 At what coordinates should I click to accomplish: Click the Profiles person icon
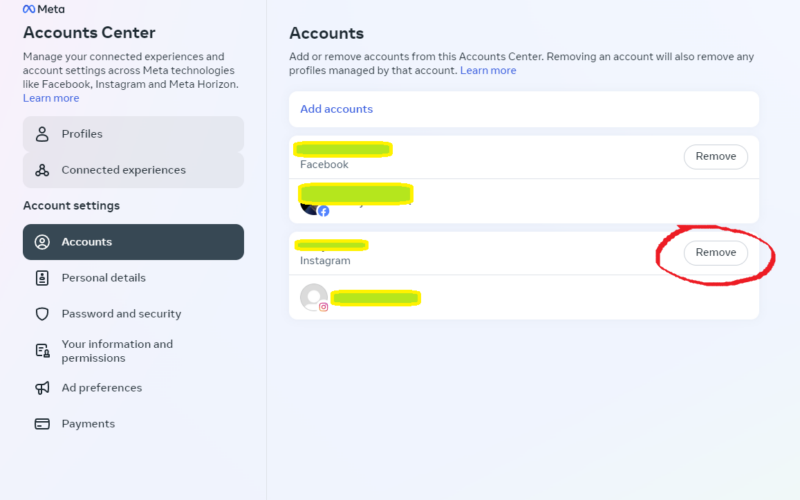point(42,134)
